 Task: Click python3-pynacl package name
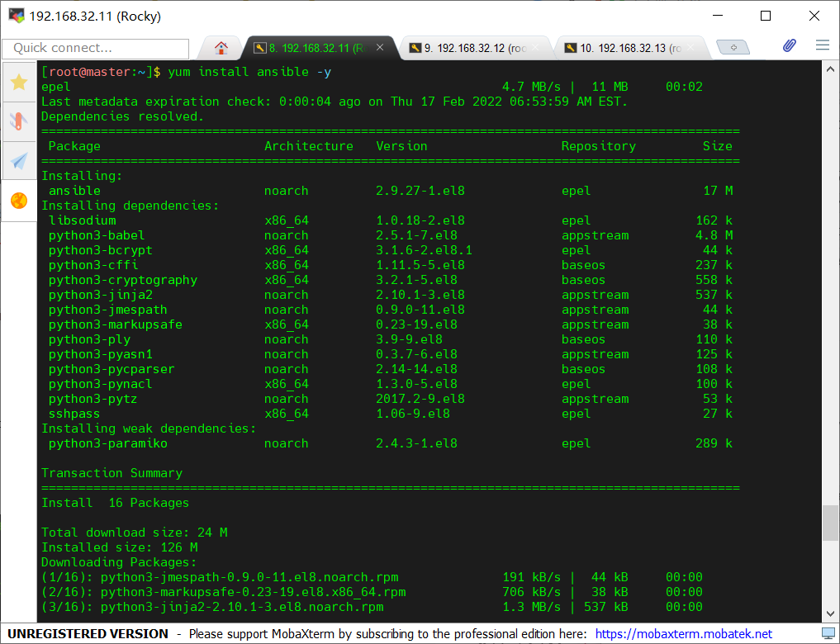click(x=100, y=384)
